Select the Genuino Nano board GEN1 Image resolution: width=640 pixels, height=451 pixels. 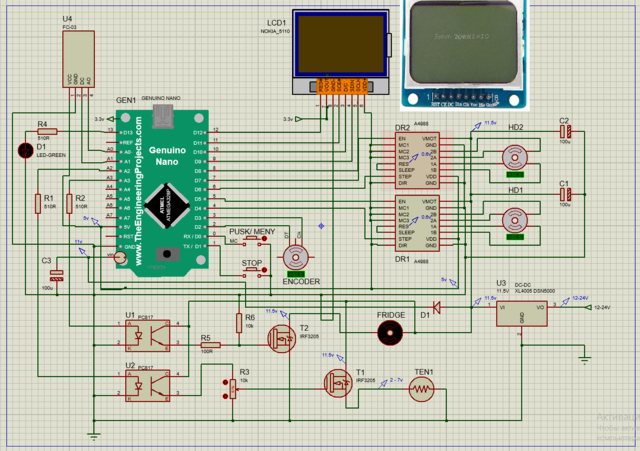pyautogui.click(x=162, y=191)
